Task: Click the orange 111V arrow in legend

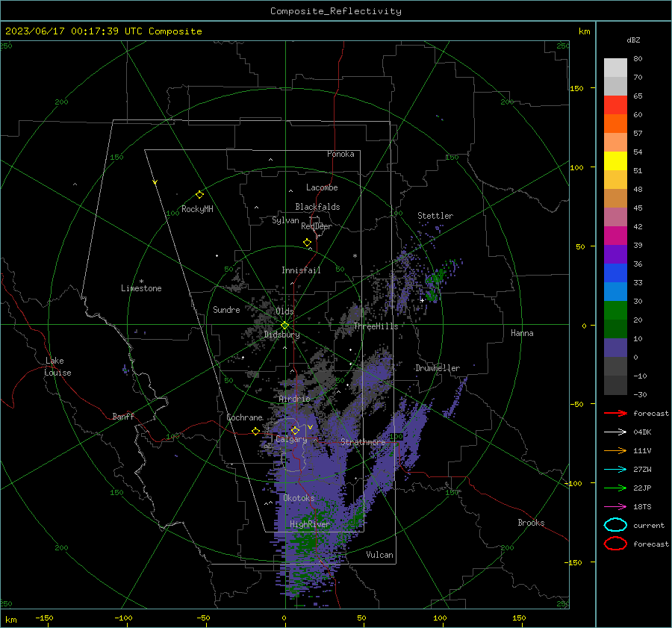Action: [615, 450]
